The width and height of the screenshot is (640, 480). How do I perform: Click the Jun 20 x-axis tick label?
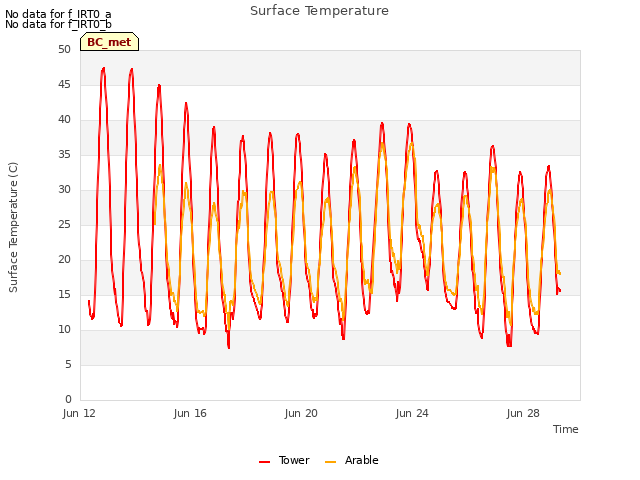[x=301, y=413]
